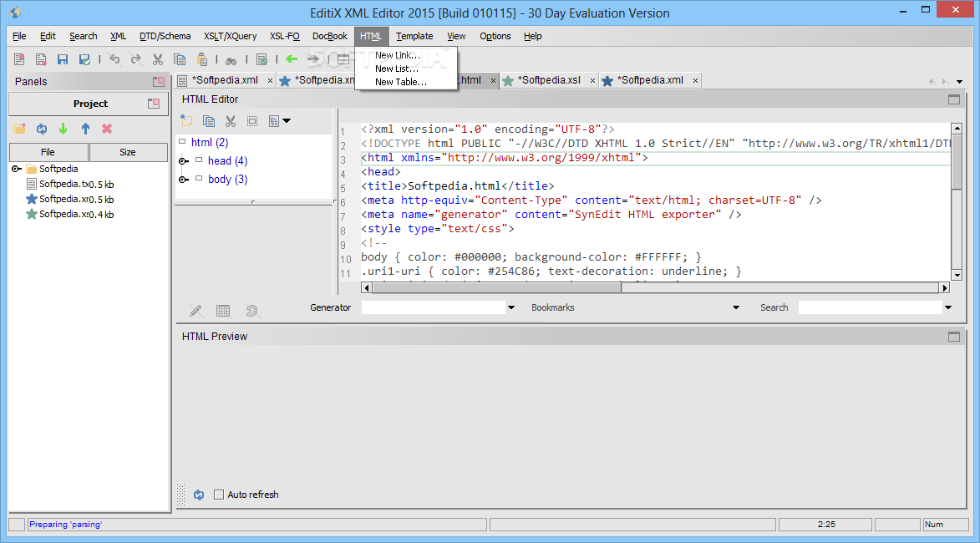The image size is (980, 543).
Task: Click the Paste clipboard icon
Action: coord(202,59)
